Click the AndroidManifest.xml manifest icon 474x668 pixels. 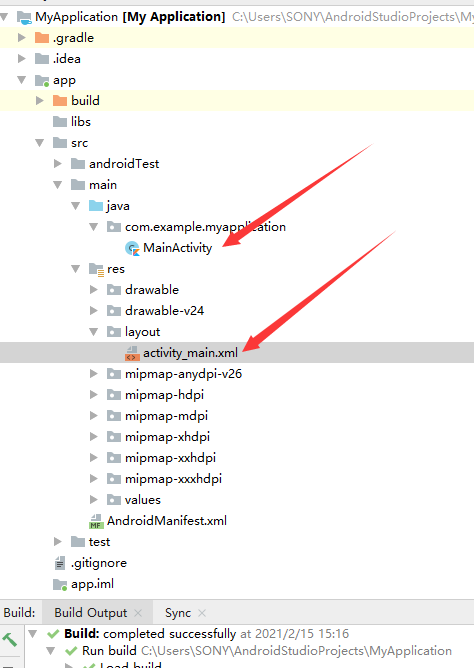point(96,521)
